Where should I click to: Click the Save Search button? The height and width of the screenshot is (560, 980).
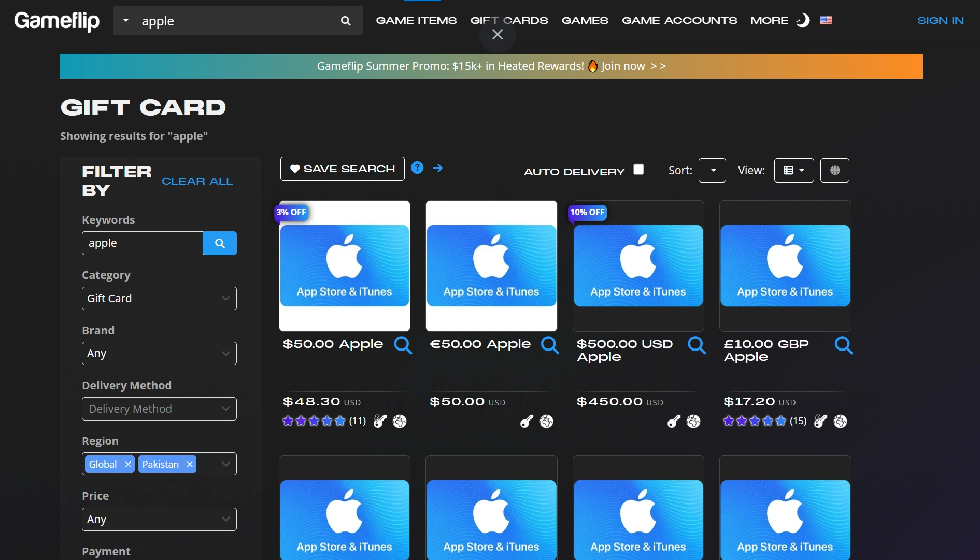(343, 169)
